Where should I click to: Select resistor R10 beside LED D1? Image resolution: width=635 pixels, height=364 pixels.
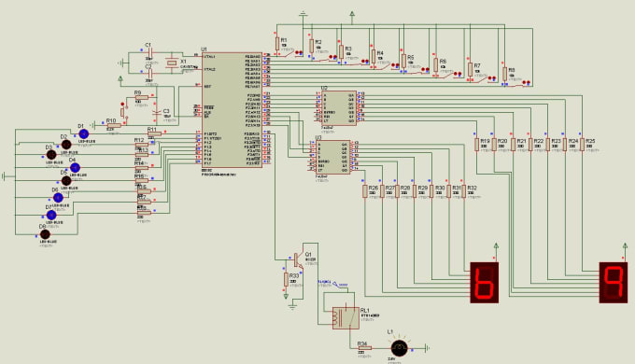(113, 126)
